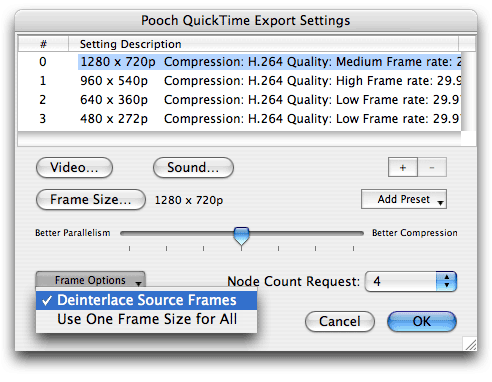Open the Sound... settings button
The height and width of the screenshot is (382, 492).
193,167
